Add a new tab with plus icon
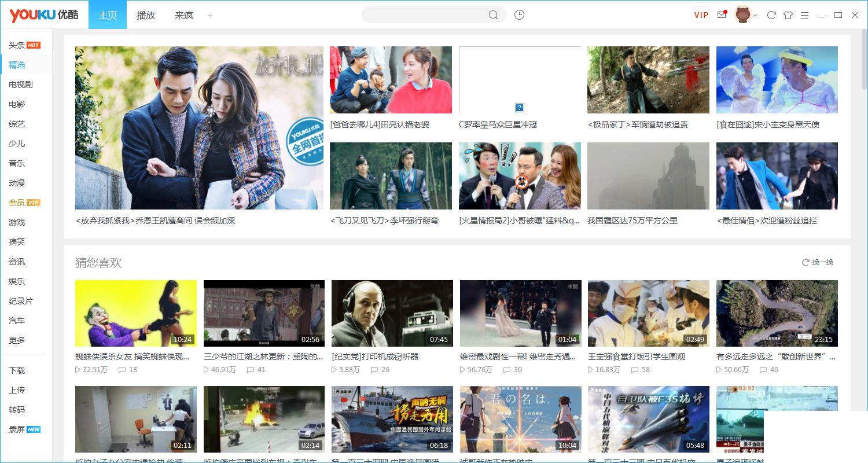Screen dimensions: 868x463 [210, 16]
